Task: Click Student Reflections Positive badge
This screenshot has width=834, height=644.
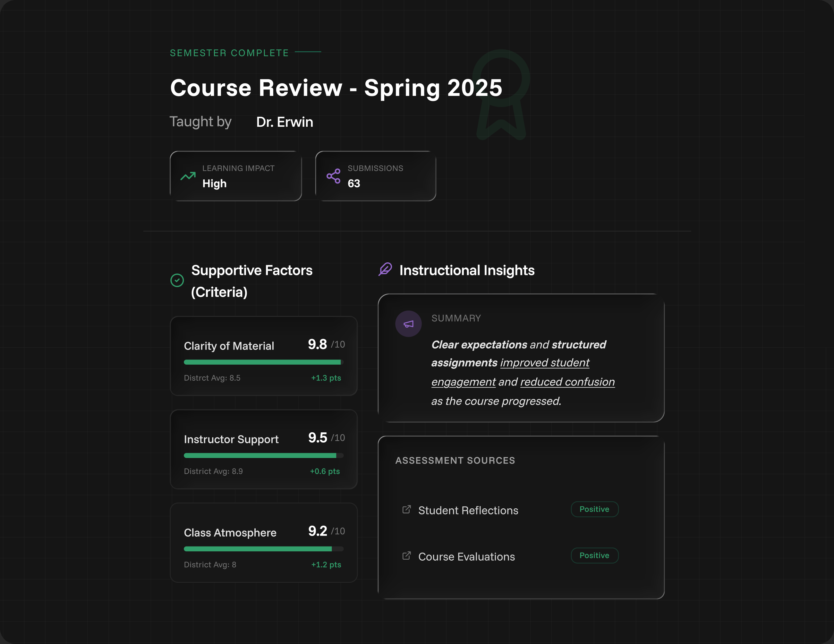Action: coord(594,509)
